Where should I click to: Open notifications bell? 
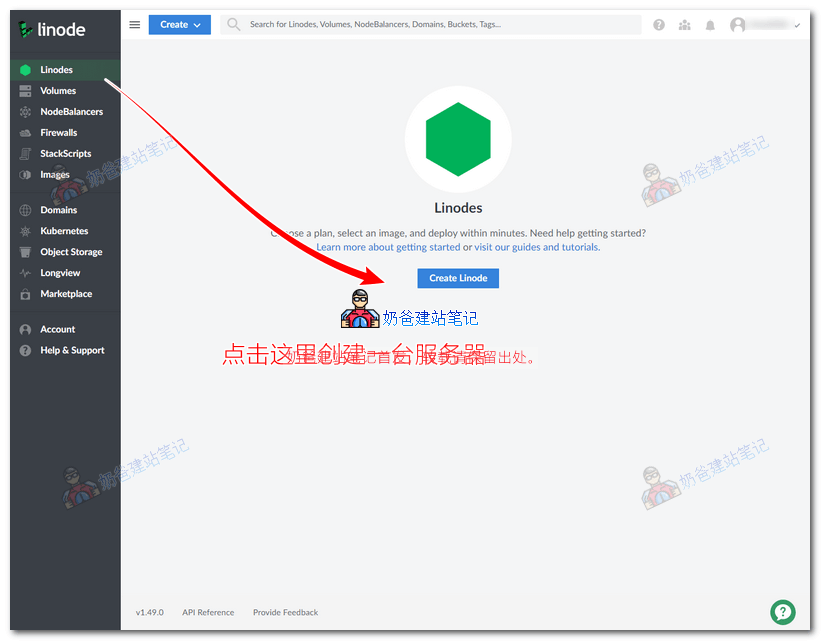point(710,25)
